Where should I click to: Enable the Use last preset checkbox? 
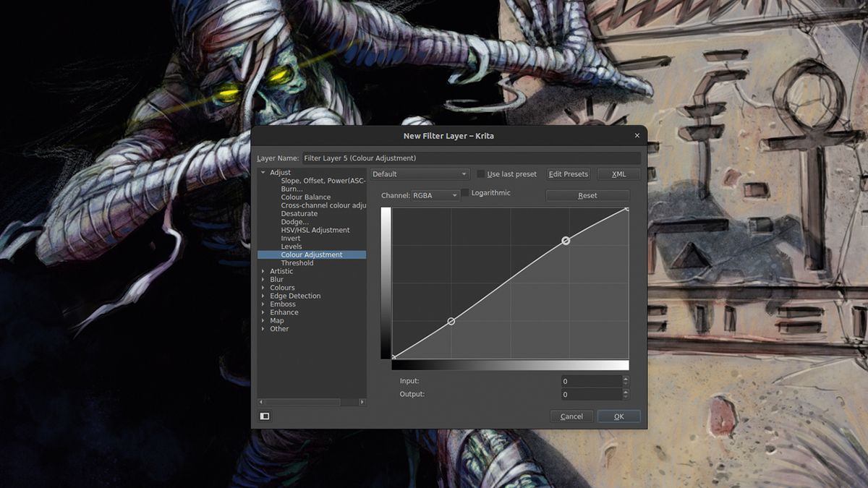[x=481, y=174]
